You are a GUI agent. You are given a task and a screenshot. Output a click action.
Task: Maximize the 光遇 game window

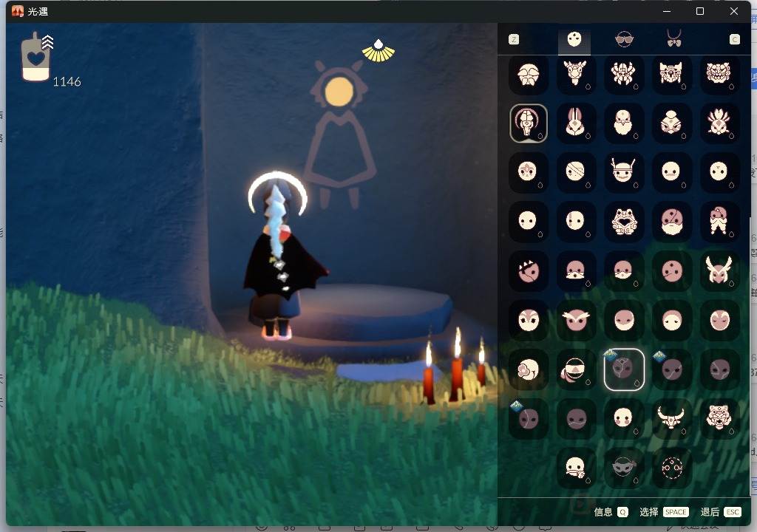(699, 11)
